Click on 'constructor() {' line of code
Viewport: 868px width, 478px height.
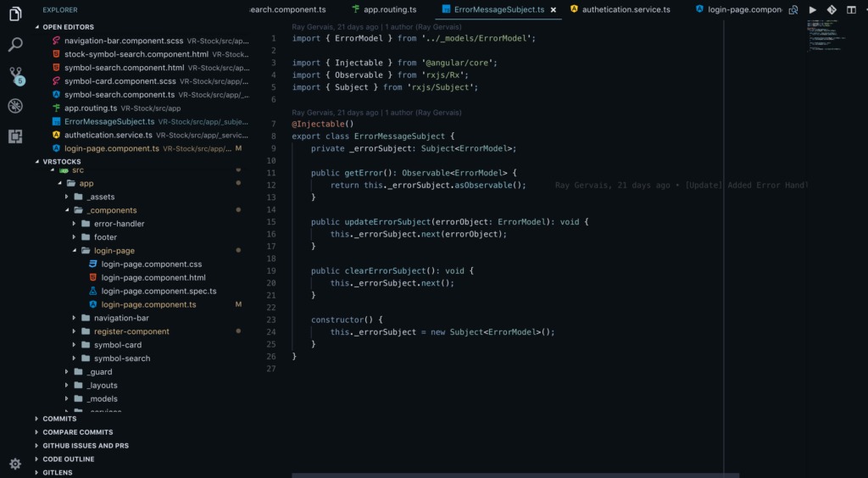tap(347, 320)
